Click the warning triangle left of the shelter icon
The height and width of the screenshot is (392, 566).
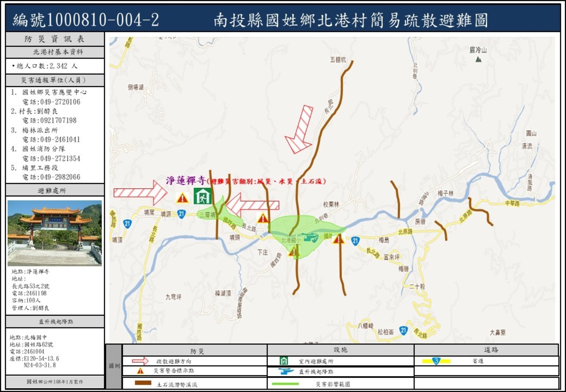pos(182,198)
